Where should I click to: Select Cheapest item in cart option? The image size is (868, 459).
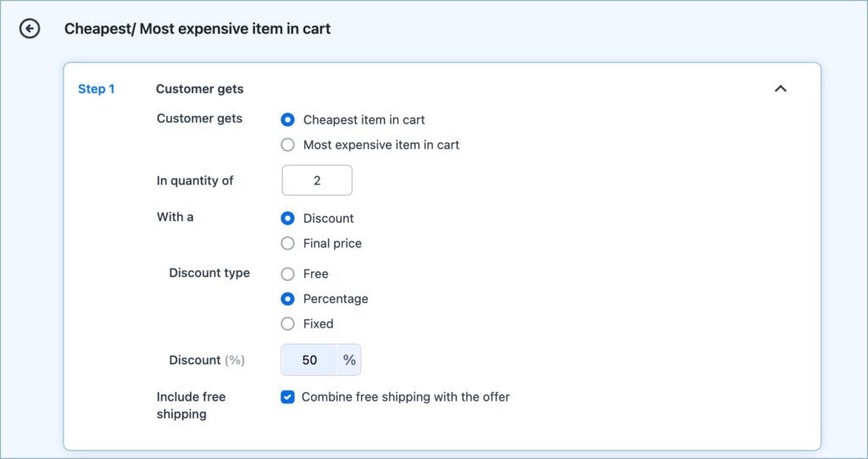point(287,119)
